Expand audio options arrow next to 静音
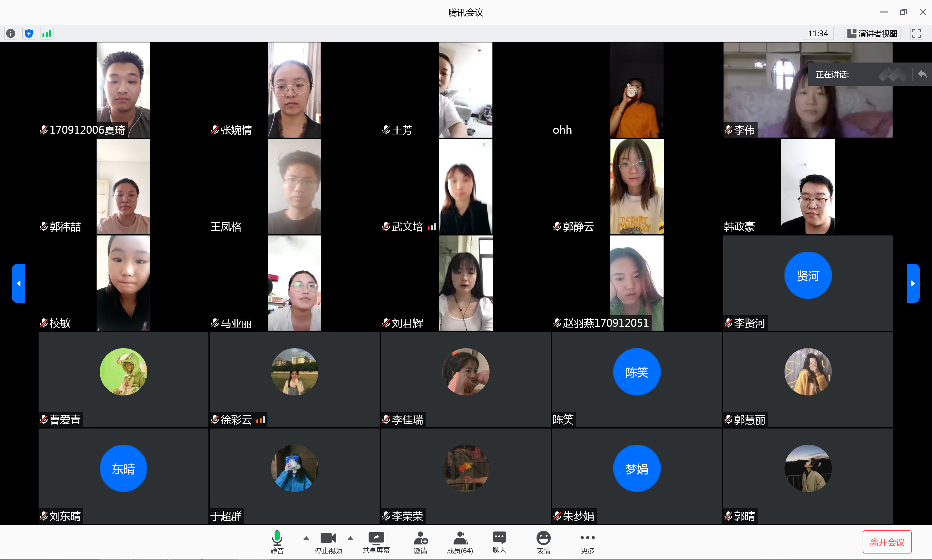The image size is (932, 560). pyautogui.click(x=306, y=538)
